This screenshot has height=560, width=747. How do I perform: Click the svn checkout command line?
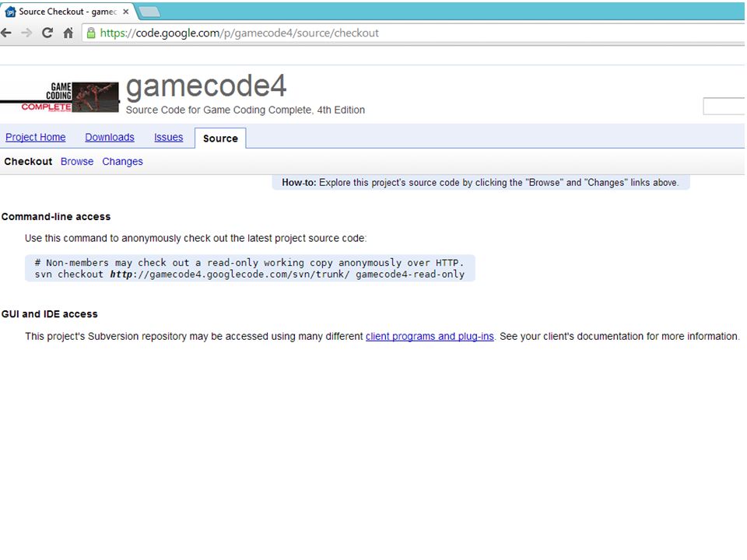[249, 275]
